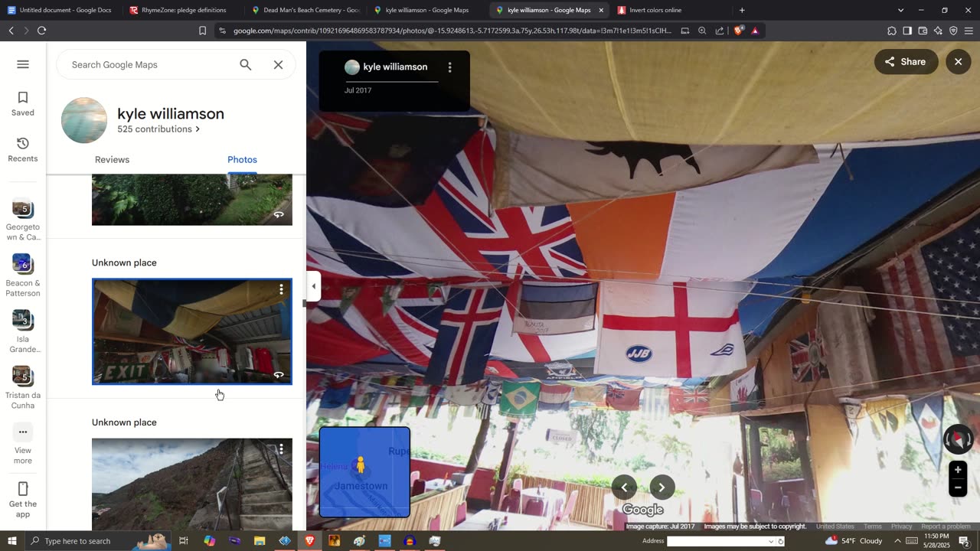Close the photo viewer
Screen dimensions: 980x551
pyautogui.click(x=958, y=62)
